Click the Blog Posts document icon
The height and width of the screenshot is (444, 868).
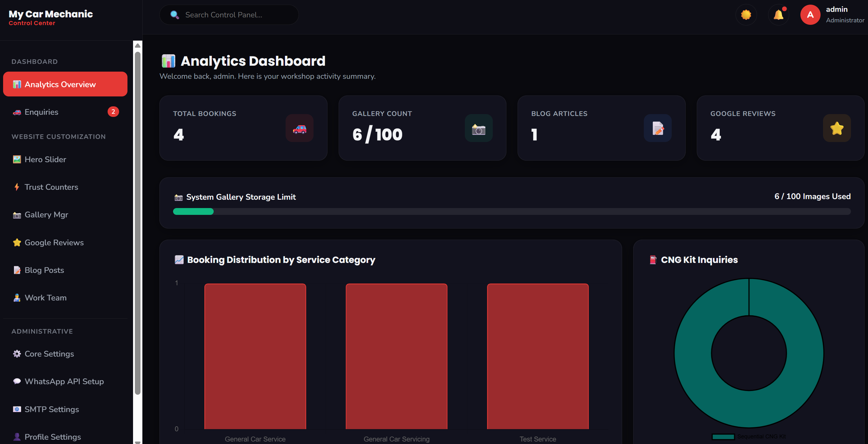(17, 270)
